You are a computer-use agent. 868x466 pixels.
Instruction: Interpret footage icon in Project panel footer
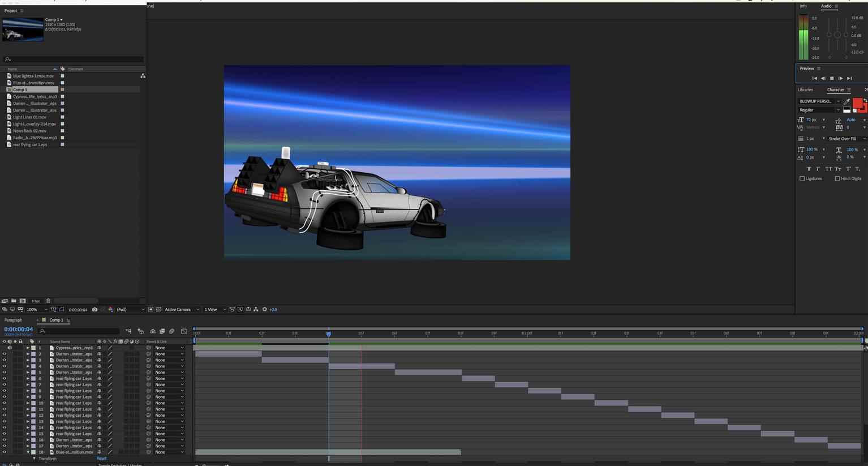(5, 301)
